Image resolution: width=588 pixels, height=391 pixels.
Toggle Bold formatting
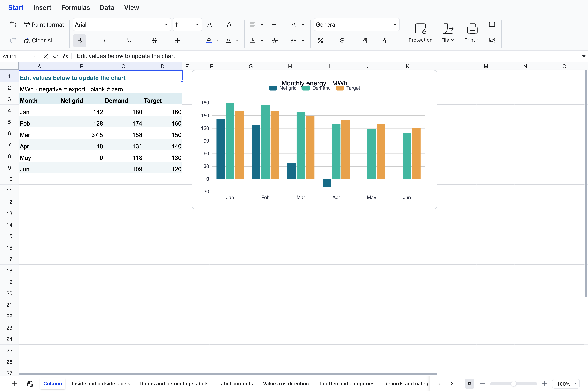[80, 40]
